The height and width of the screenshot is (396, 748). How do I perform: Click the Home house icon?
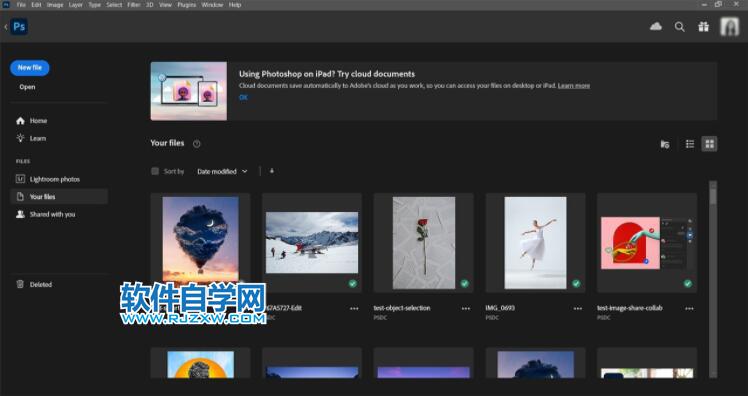point(20,121)
